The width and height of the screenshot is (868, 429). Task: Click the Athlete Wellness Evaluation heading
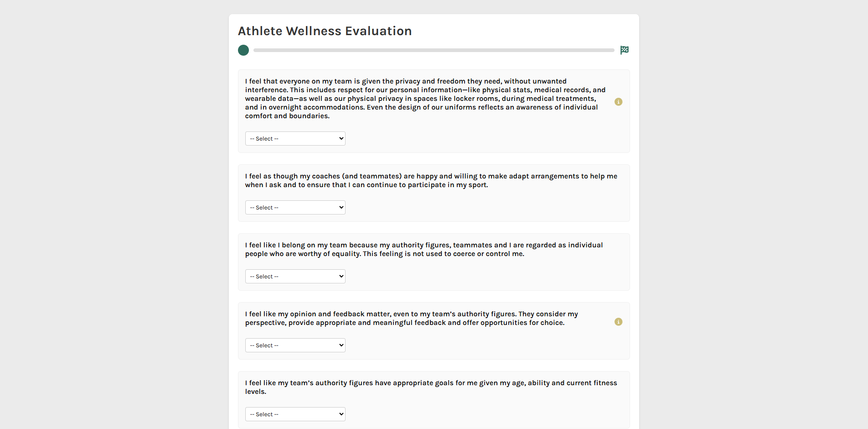pos(325,31)
